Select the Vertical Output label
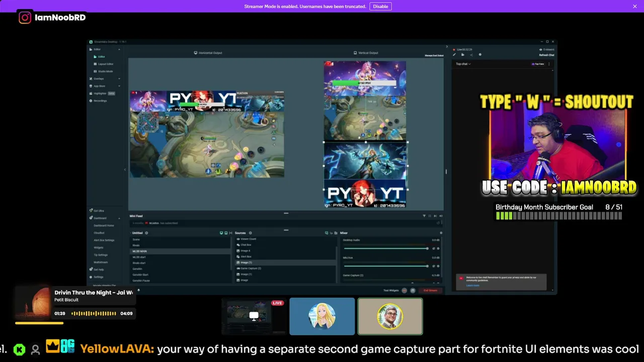644x362 pixels. tap(366, 53)
